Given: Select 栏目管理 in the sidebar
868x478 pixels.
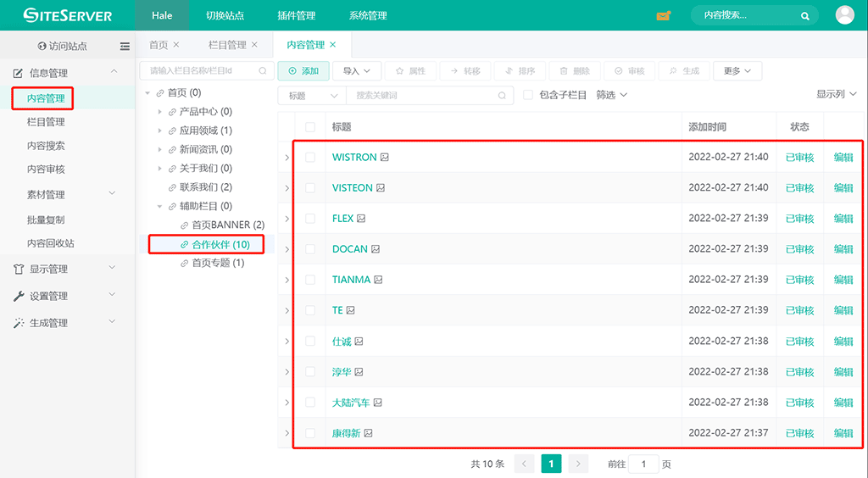Looking at the screenshot, I should [46, 122].
